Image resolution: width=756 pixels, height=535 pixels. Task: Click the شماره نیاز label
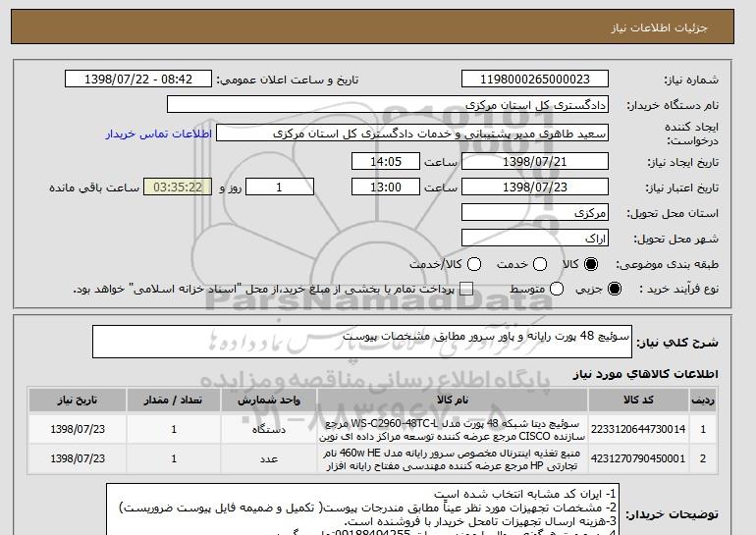(691, 80)
